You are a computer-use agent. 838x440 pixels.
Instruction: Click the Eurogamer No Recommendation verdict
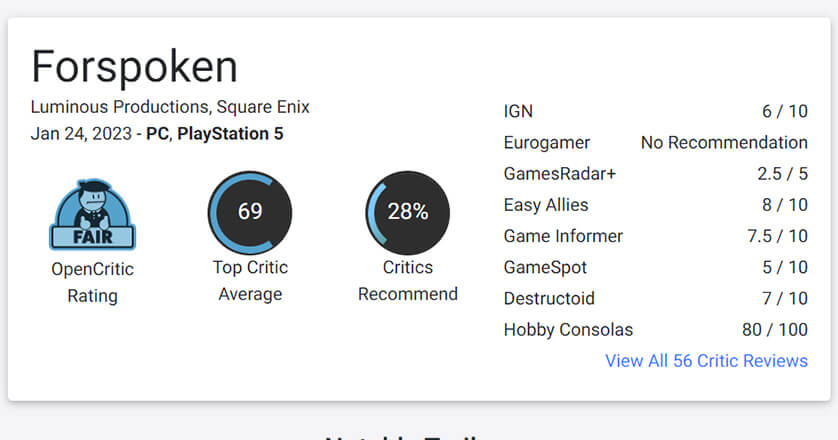(x=724, y=142)
